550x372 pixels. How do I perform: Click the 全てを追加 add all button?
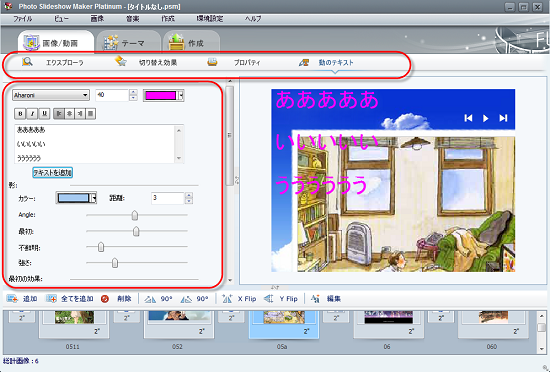click(x=69, y=299)
